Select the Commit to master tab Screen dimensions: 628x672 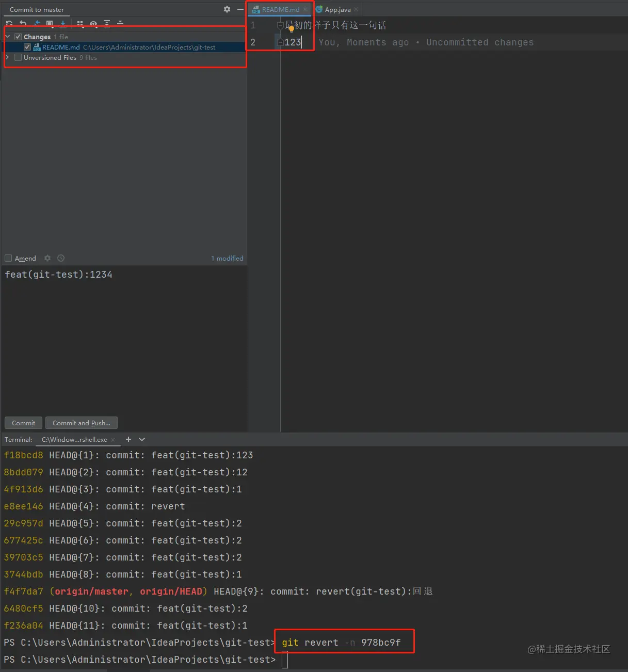click(37, 9)
